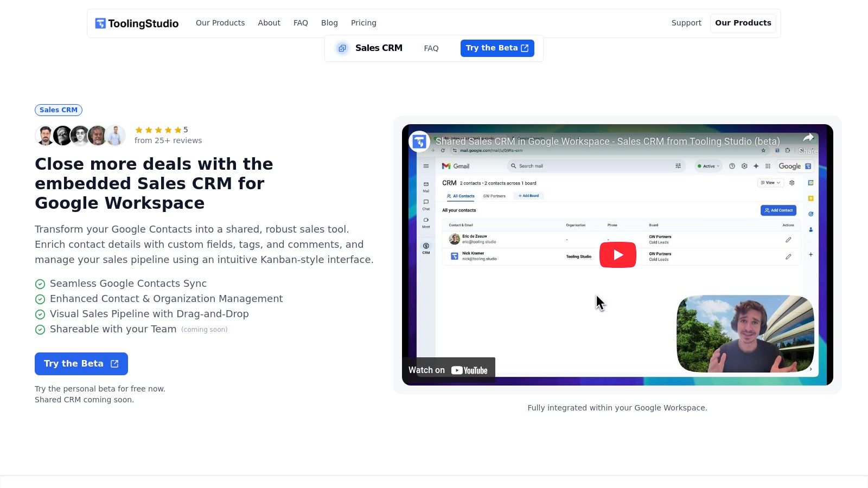This screenshot has height=488, width=868.
Task: Open the Pricing page
Action: pyautogui.click(x=363, y=23)
